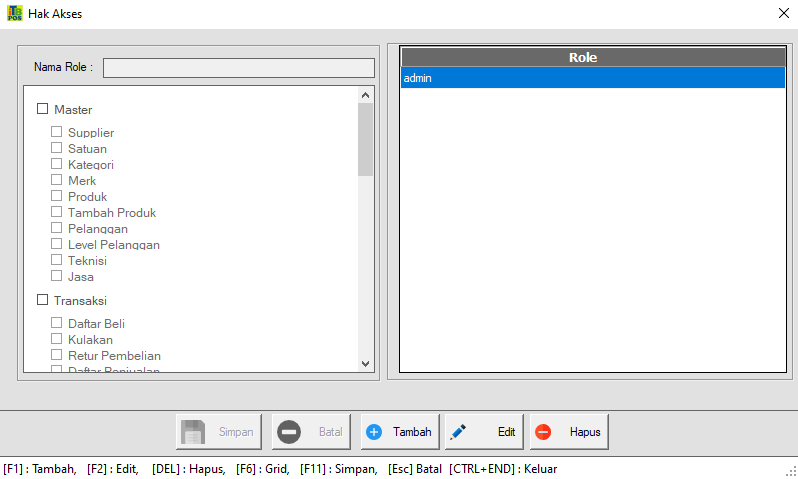Image resolution: width=798 pixels, height=479 pixels.
Task: Click the Edit button label
Action: [506, 432]
